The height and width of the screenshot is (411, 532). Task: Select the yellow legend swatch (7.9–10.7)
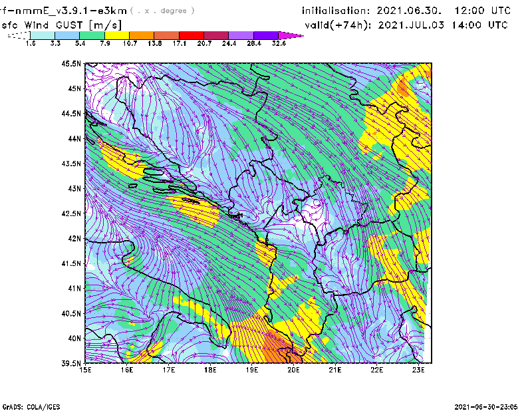[x=117, y=35]
